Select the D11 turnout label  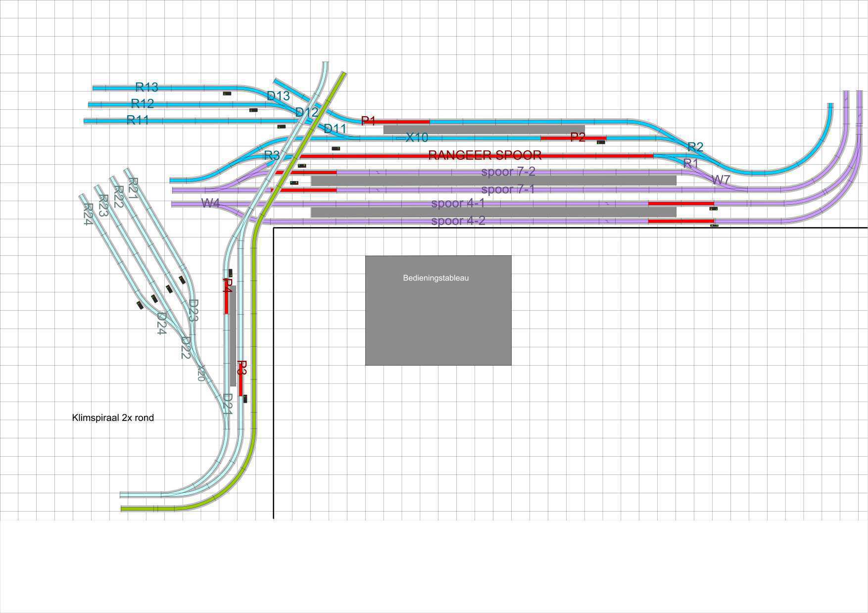pos(335,129)
